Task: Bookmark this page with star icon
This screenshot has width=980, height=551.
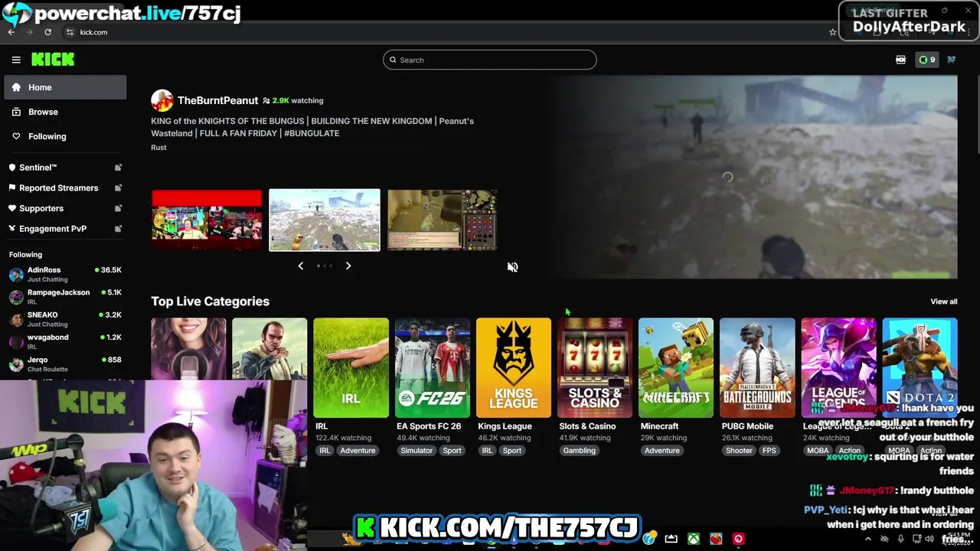Action: pos(833,32)
